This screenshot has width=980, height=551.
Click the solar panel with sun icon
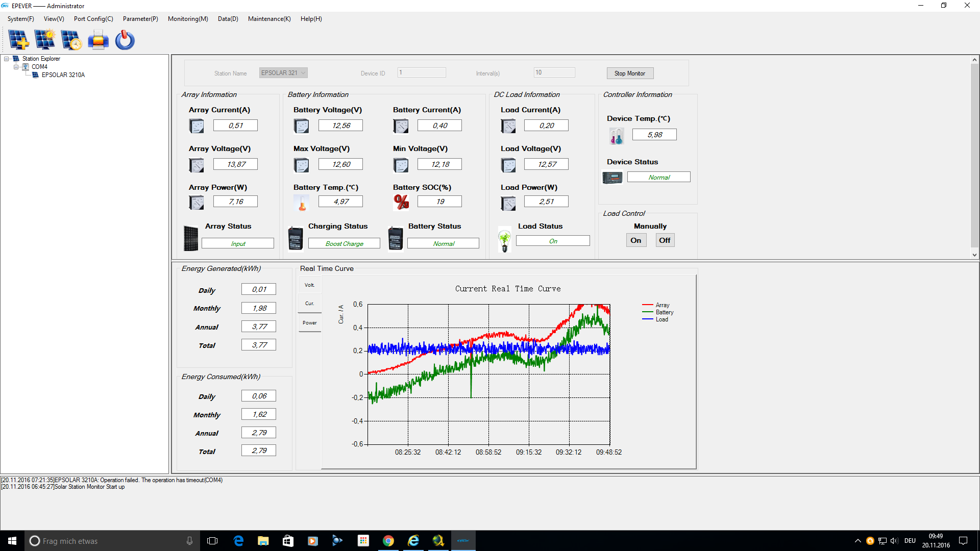45,40
